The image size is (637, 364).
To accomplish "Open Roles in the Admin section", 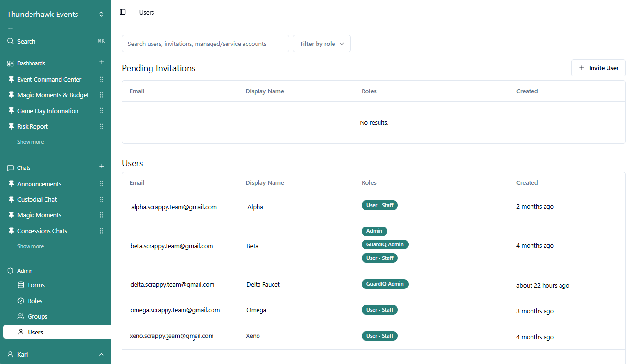I will (35, 301).
